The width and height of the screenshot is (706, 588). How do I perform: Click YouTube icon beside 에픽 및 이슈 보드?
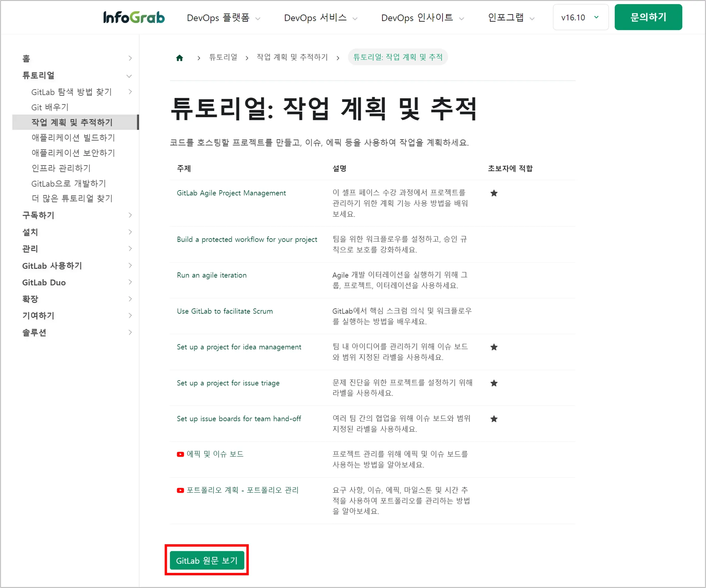coord(180,454)
